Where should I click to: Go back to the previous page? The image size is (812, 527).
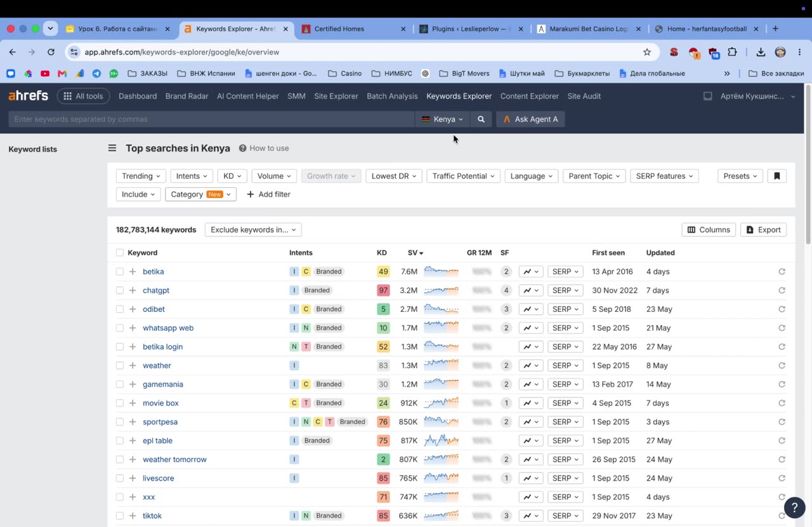13,52
